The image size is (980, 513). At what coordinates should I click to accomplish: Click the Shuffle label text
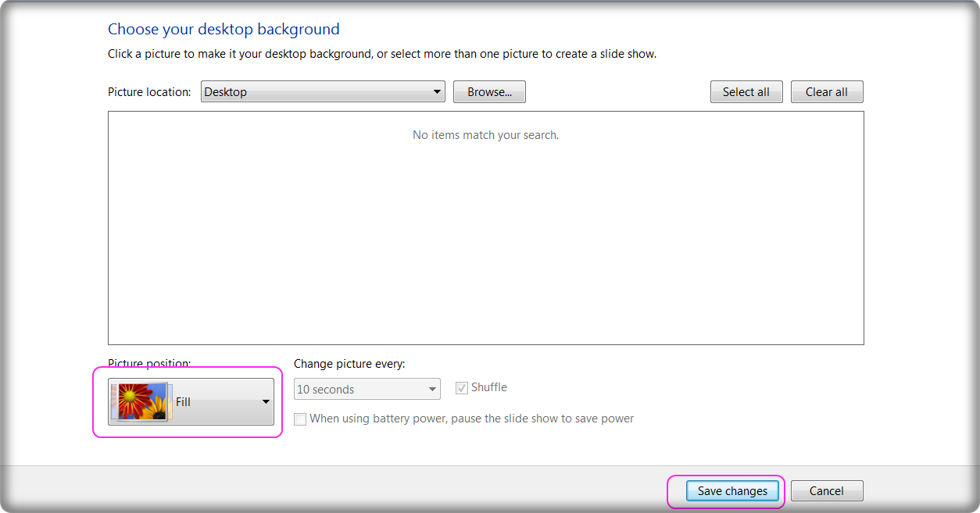[x=489, y=387]
